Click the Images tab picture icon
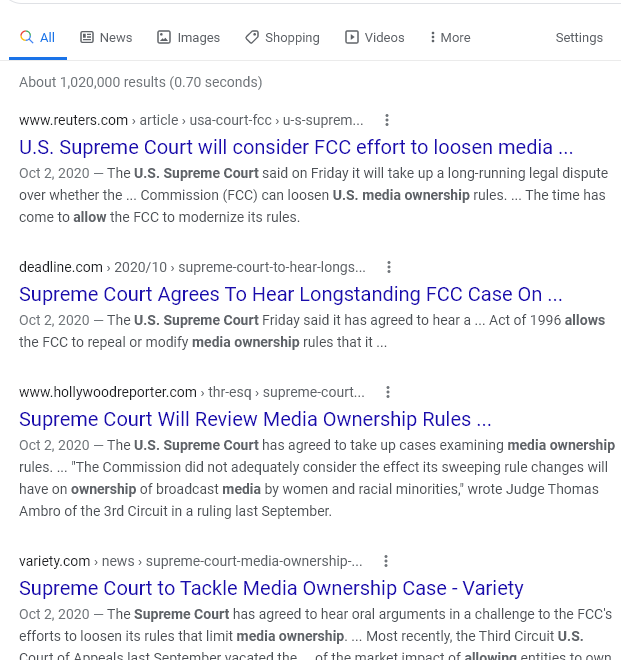This screenshot has height=660, width=621. pyautogui.click(x=164, y=37)
